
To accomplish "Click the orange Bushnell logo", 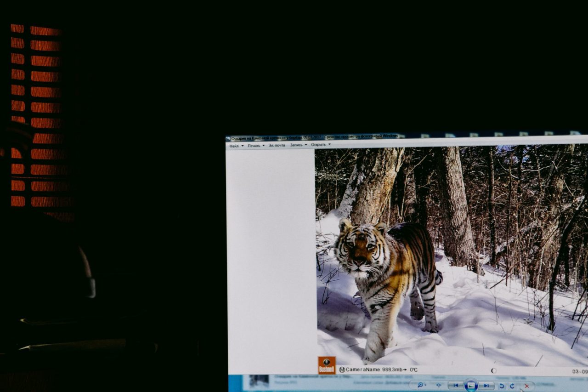I will (327, 365).
